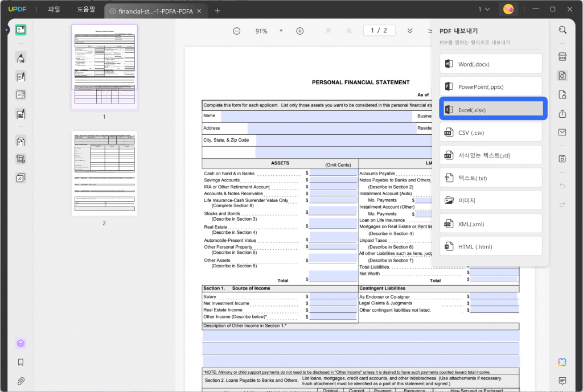The height and width of the screenshot is (392, 583).
Task: Toggle the bookmarks panel
Action: click(x=21, y=362)
